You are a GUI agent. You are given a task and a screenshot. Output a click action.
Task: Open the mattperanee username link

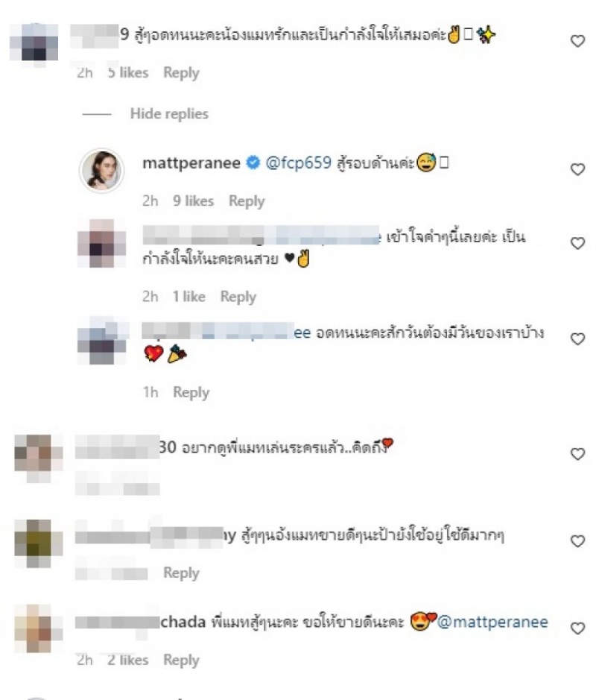(191, 163)
